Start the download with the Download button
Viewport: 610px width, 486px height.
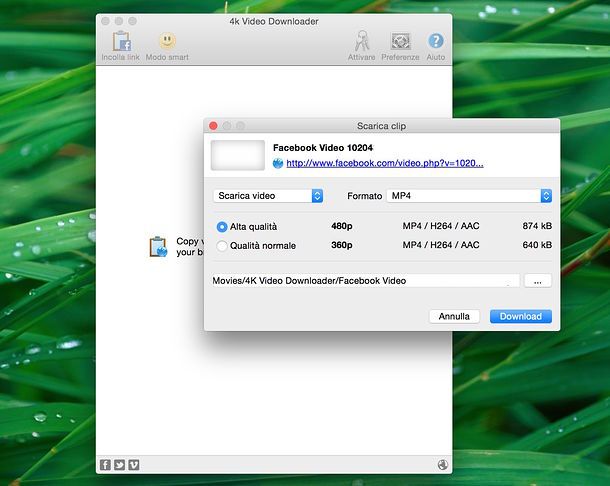pos(520,316)
